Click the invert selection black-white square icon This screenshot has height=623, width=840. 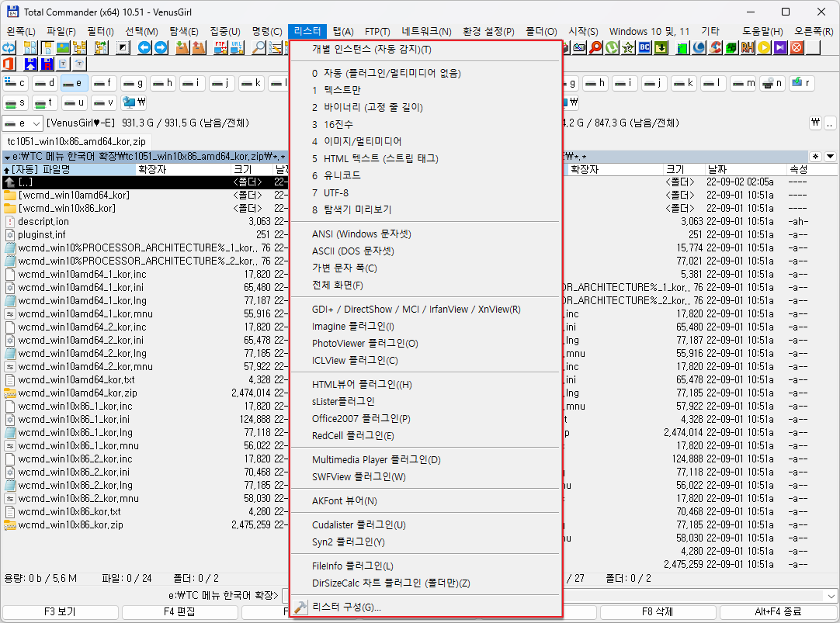click(x=123, y=47)
